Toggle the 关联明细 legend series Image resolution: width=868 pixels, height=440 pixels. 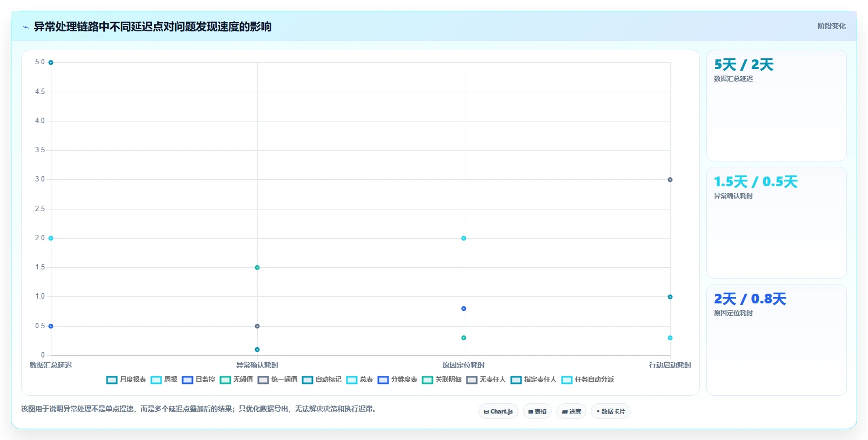[442, 380]
